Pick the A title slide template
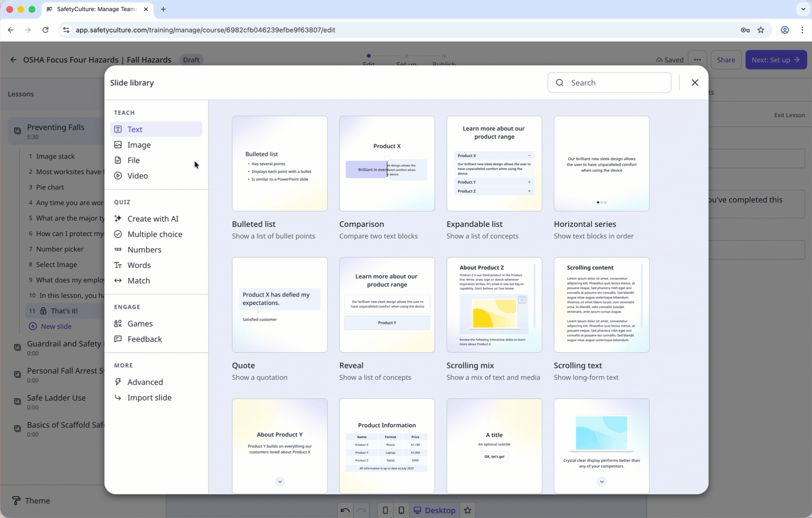This screenshot has width=812, height=518. (494, 446)
